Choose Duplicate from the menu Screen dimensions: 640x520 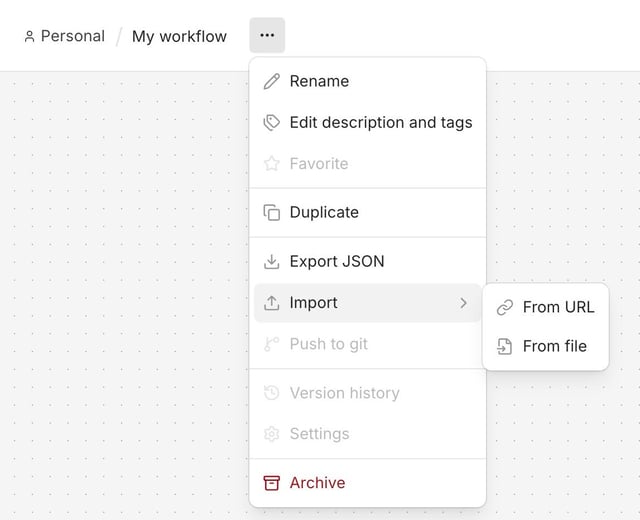coord(367,212)
